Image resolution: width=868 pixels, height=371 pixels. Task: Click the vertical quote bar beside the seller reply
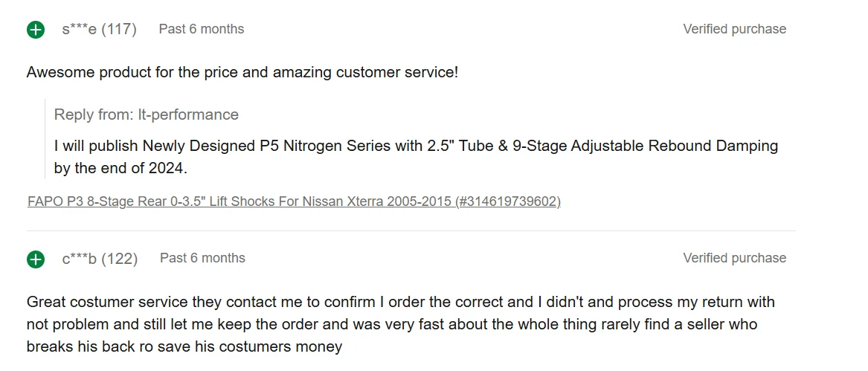click(45, 139)
